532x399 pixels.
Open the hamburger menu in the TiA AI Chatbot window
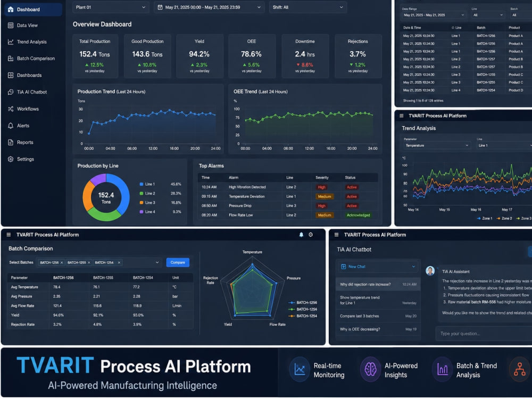[x=337, y=235]
